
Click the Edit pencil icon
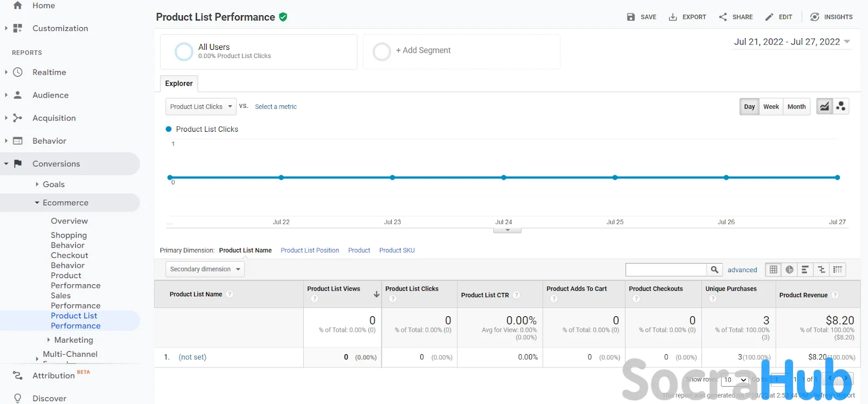click(x=769, y=17)
